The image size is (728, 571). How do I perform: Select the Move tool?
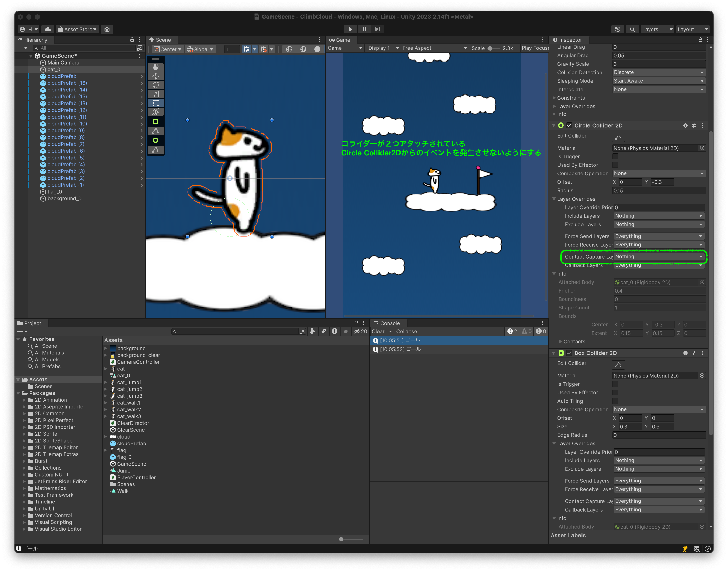pos(155,76)
